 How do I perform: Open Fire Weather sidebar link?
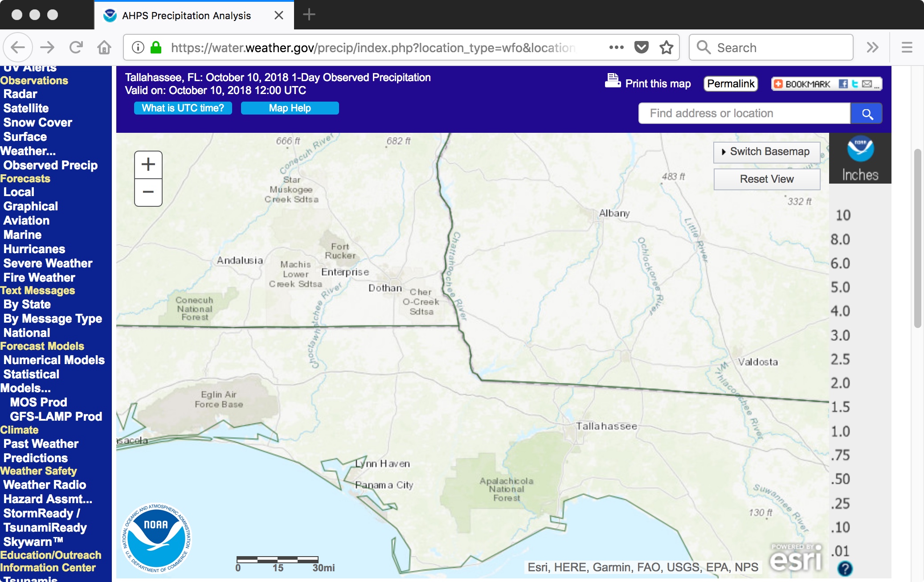tap(39, 278)
